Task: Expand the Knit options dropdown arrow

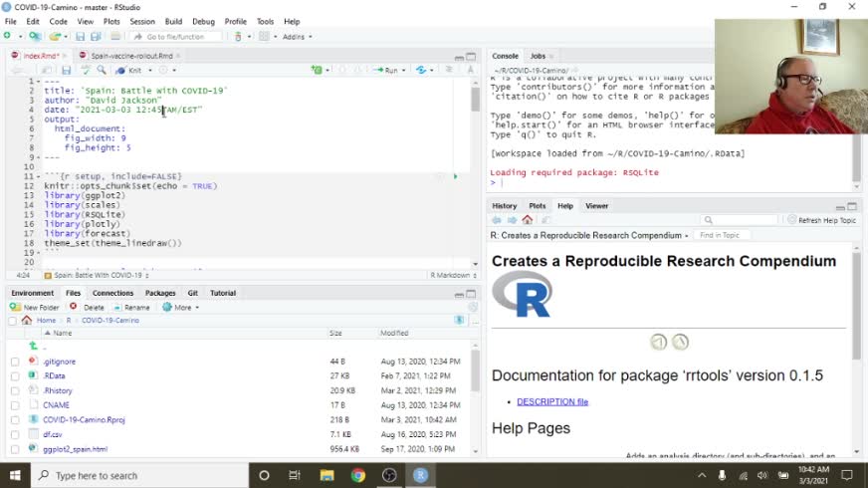Action: coord(150,71)
